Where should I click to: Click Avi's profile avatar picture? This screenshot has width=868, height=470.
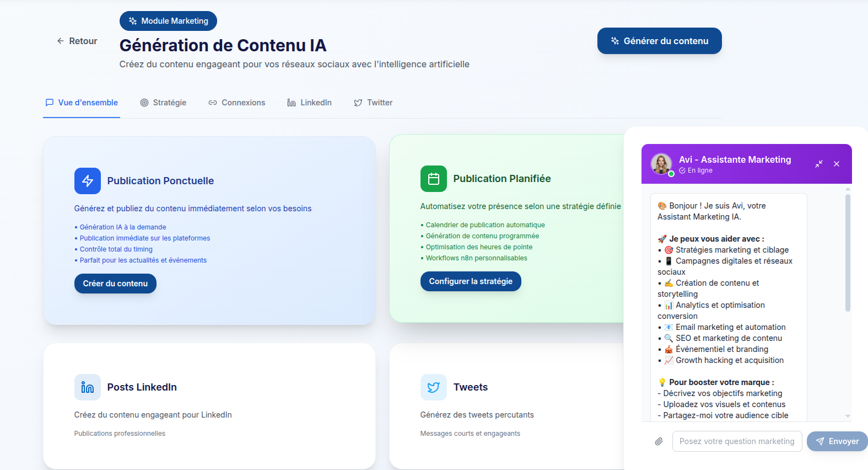661,164
